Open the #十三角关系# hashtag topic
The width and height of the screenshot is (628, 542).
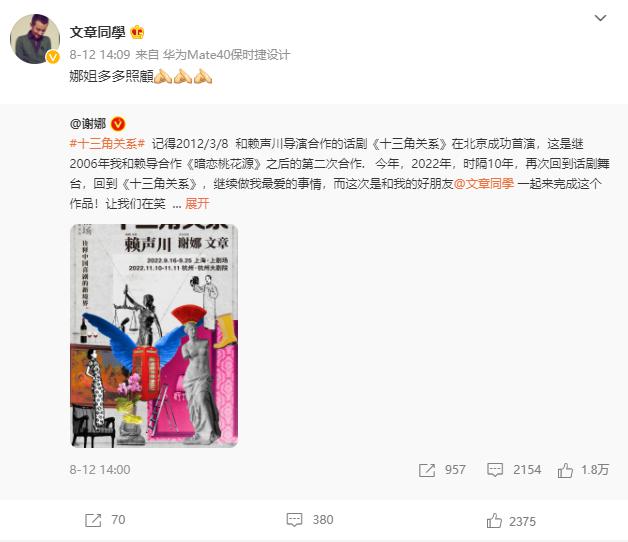coord(107,143)
